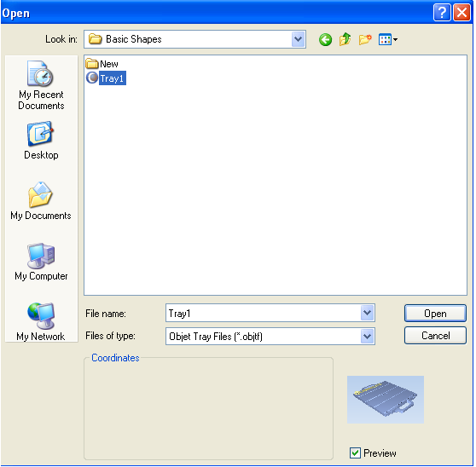Create a new folder
The image size is (476, 467).
(x=365, y=39)
